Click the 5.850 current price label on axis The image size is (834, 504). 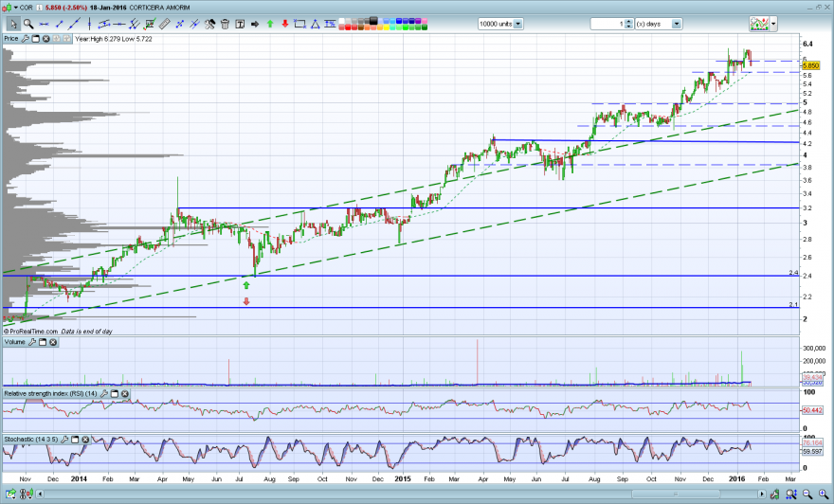click(810, 66)
